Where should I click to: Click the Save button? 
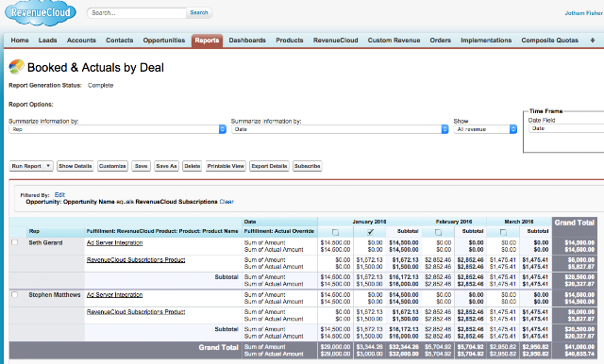pos(141,166)
